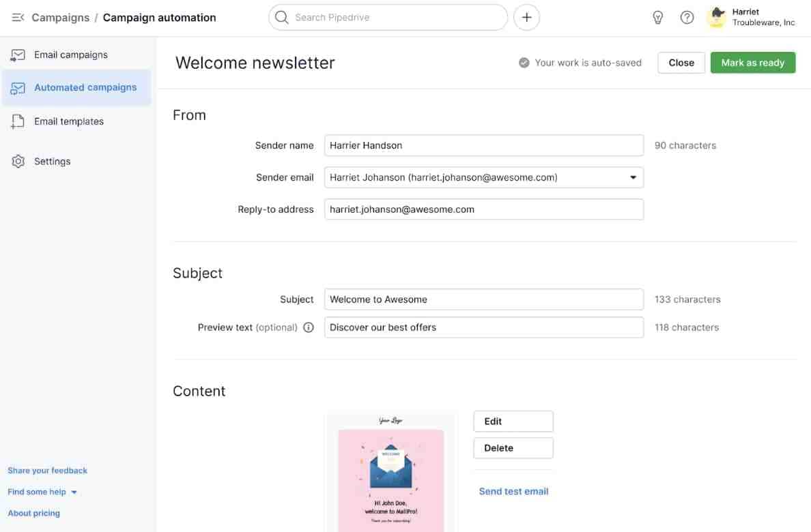Click the Mark as ready button
Image resolution: width=811 pixels, height=532 pixels.
point(752,62)
